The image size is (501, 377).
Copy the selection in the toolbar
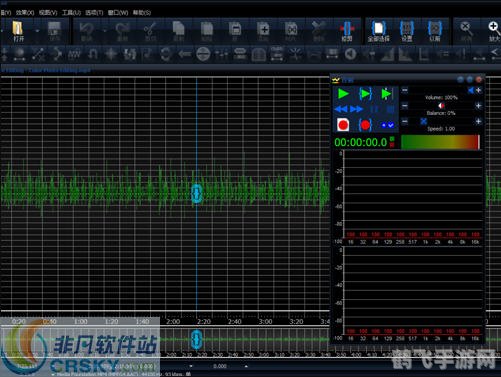tap(179, 31)
